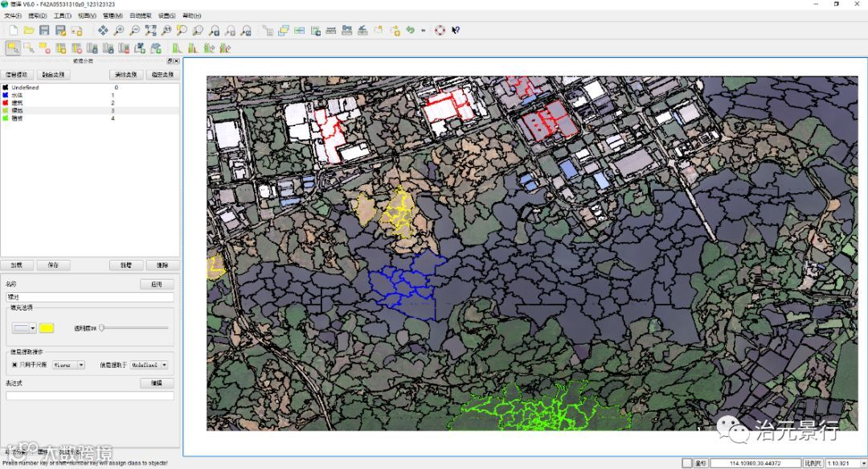Open the 管理(M) menu

click(x=113, y=15)
